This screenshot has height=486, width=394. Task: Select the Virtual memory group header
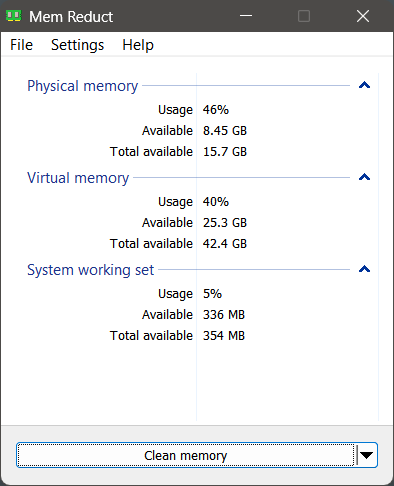78,178
